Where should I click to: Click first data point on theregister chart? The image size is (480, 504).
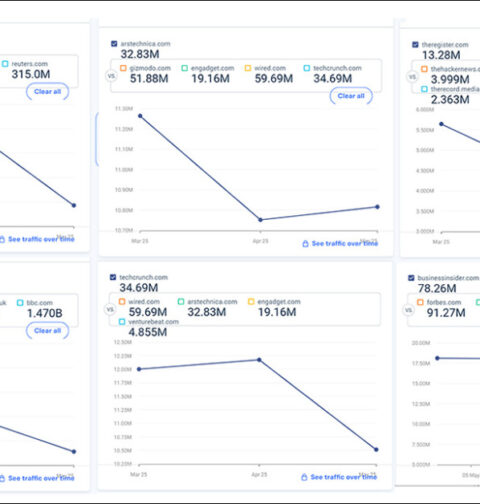(442, 124)
